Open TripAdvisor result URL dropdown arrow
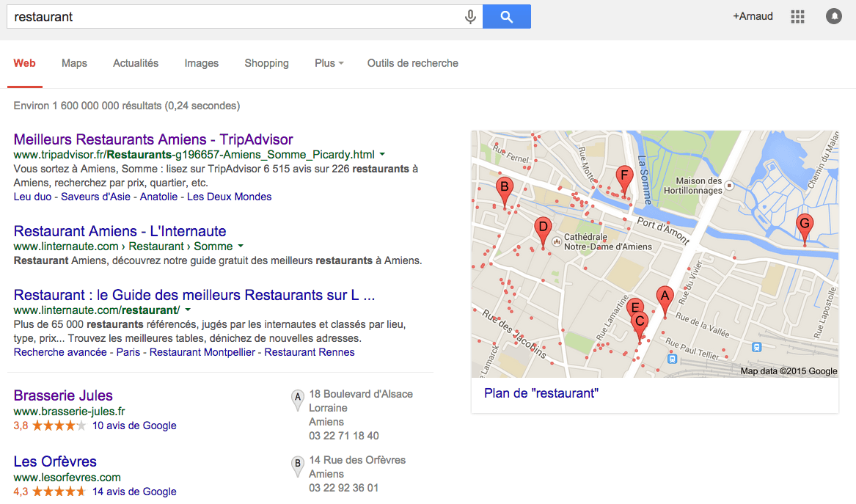 pos(383,155)
